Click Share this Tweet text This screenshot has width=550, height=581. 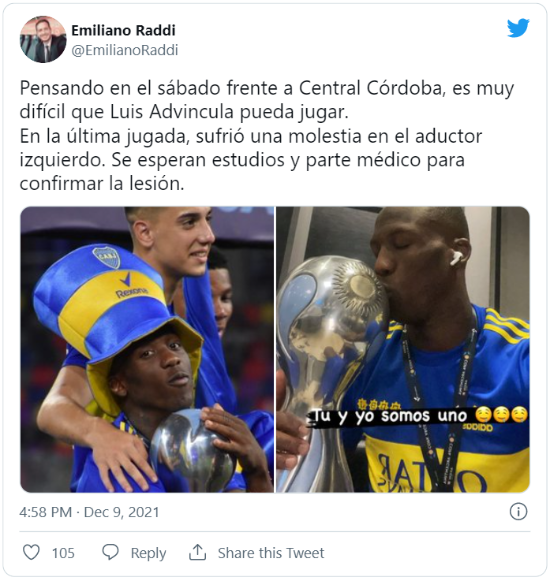click(271, 553)
